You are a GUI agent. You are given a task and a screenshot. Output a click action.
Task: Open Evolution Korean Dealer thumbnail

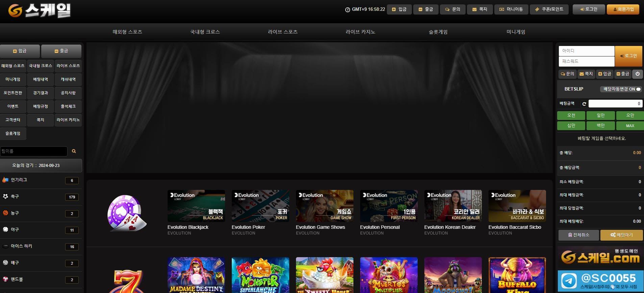[x=453, y=206]
